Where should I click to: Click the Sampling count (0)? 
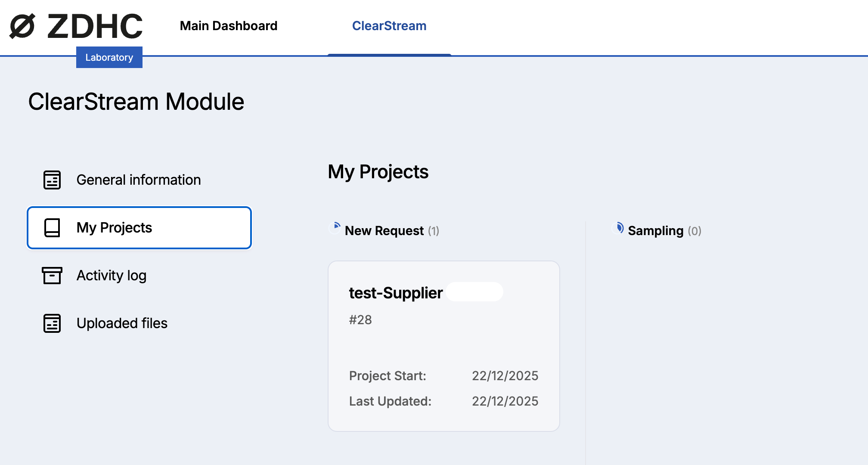(x=694, y=231)
